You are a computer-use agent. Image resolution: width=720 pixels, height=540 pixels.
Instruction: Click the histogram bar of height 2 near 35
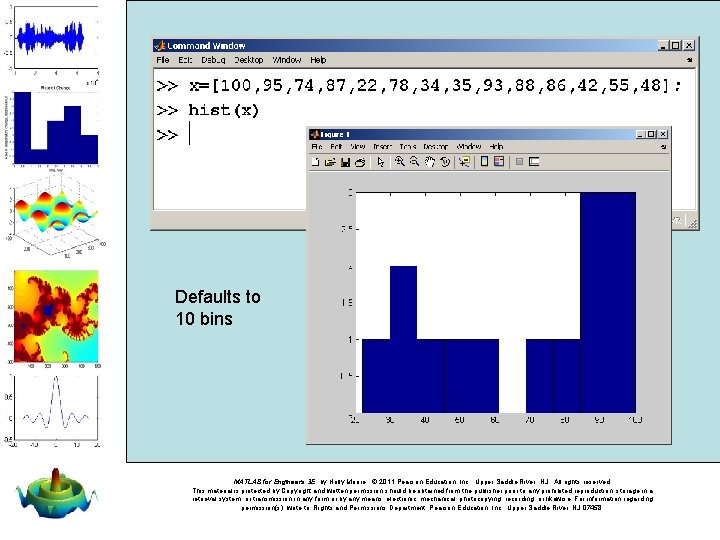click(404, 339)
